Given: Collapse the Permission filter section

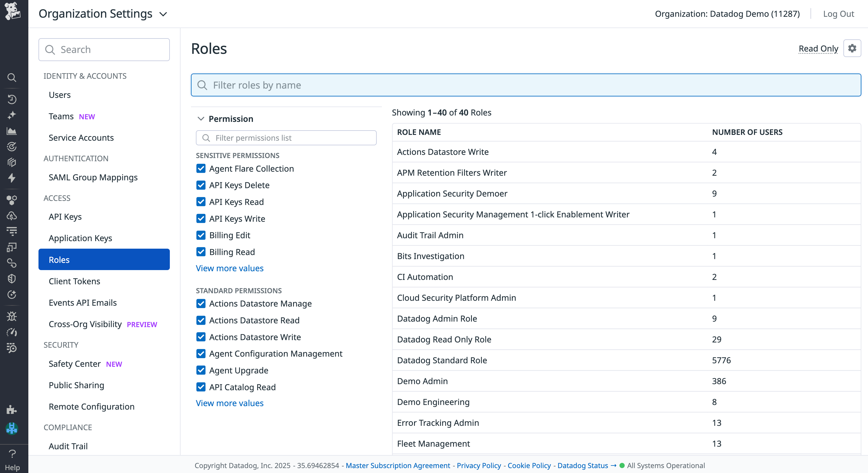Looking at the screenshot, I should pyautogui.click(x=201, y=119).
